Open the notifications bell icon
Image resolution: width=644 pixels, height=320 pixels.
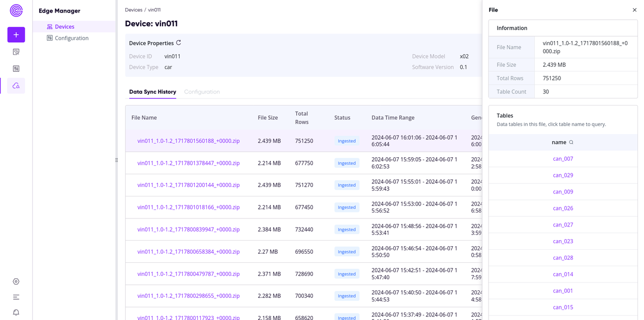coord(16,312)
